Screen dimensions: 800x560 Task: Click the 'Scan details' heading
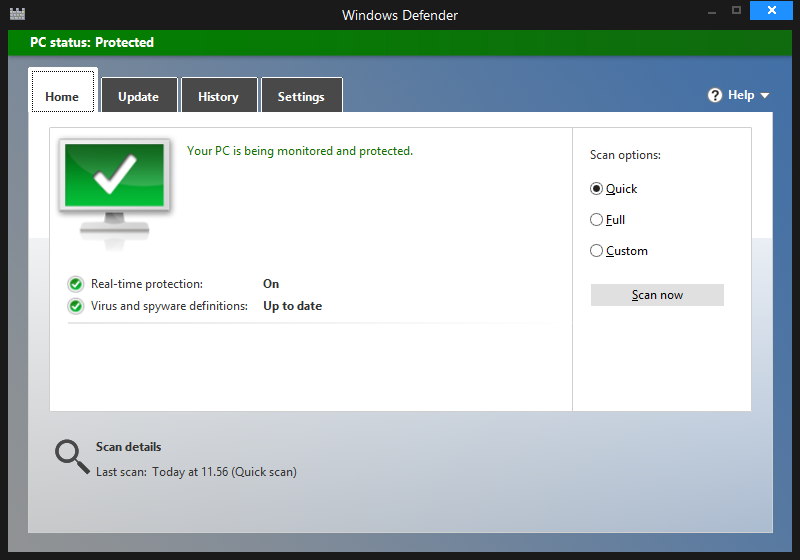coord(129,447)
